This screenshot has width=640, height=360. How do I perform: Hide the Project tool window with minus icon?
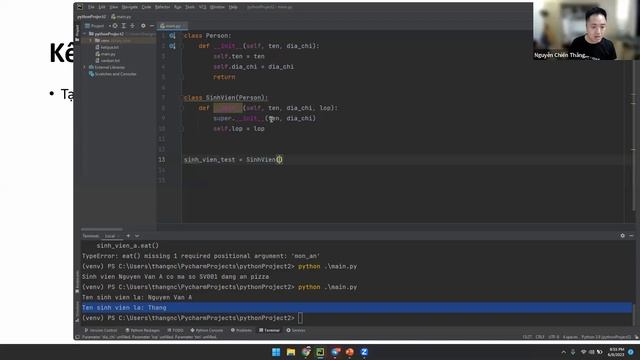151,26
